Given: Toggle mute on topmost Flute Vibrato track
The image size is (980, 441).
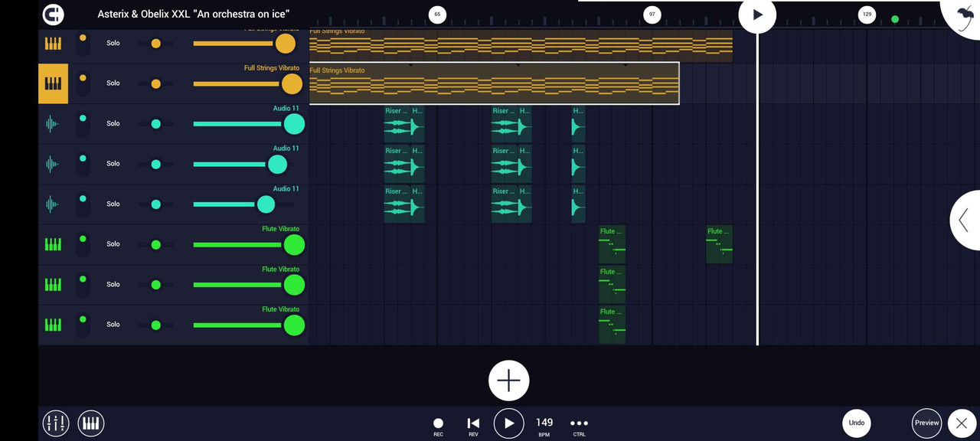Looking at the screenshot, I should pos(83,244).
